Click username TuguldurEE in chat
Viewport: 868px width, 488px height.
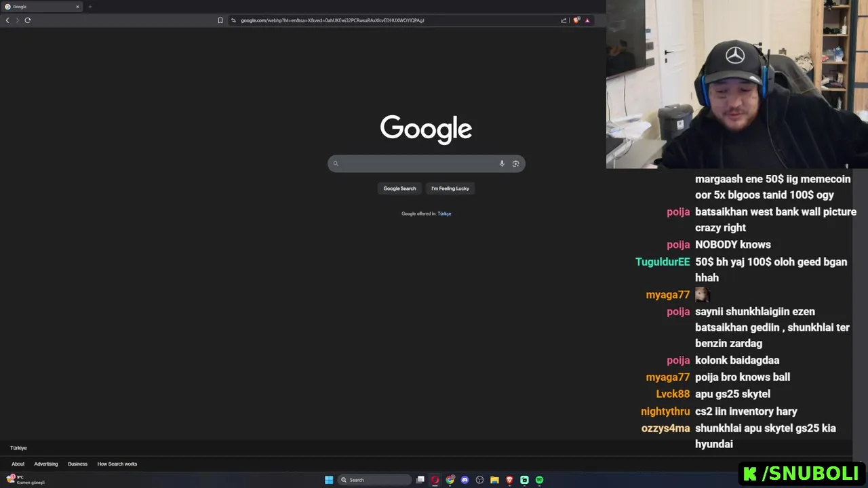click(x=663, y=262)
